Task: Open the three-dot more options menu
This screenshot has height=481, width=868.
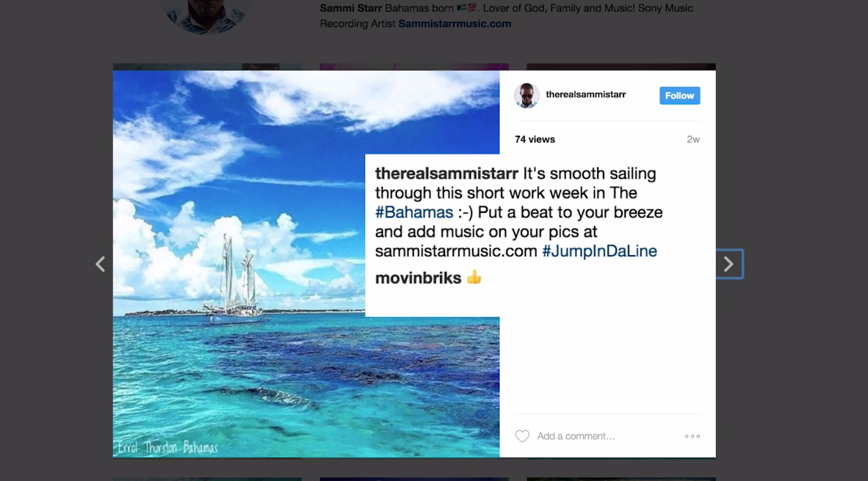Action: (x=692, y=436)
